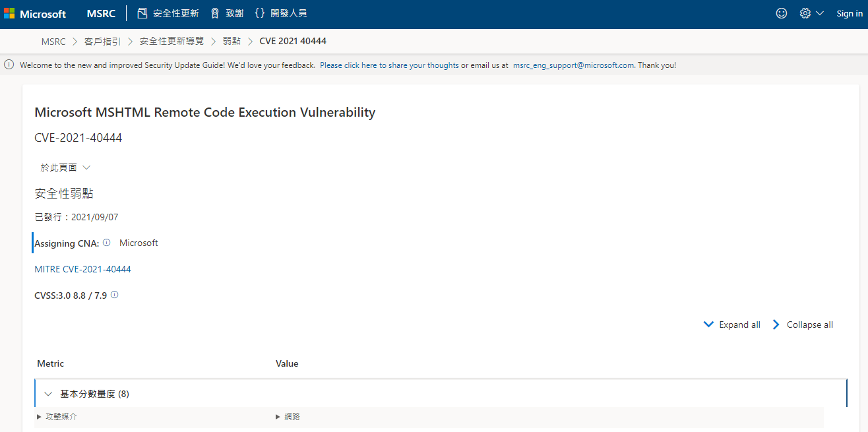Open the settings gear icon
This screenshot has width=868, height=432.
(805, 13)
